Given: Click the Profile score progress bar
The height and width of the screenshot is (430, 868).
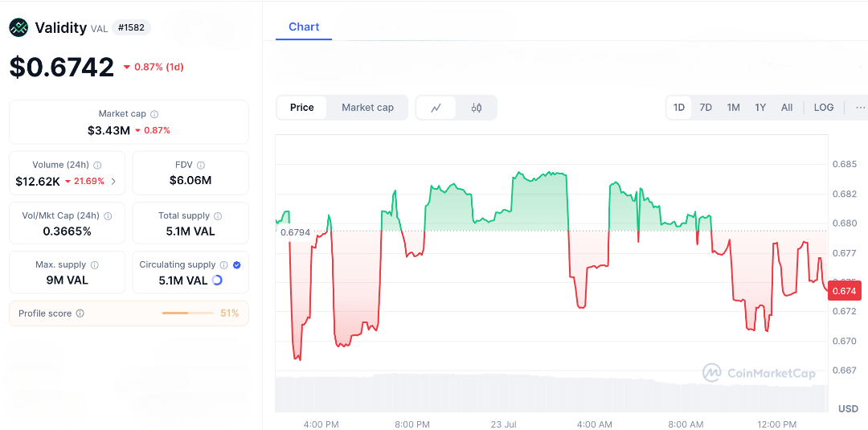Looking at the screenshot, I should (x=186, y=313).
